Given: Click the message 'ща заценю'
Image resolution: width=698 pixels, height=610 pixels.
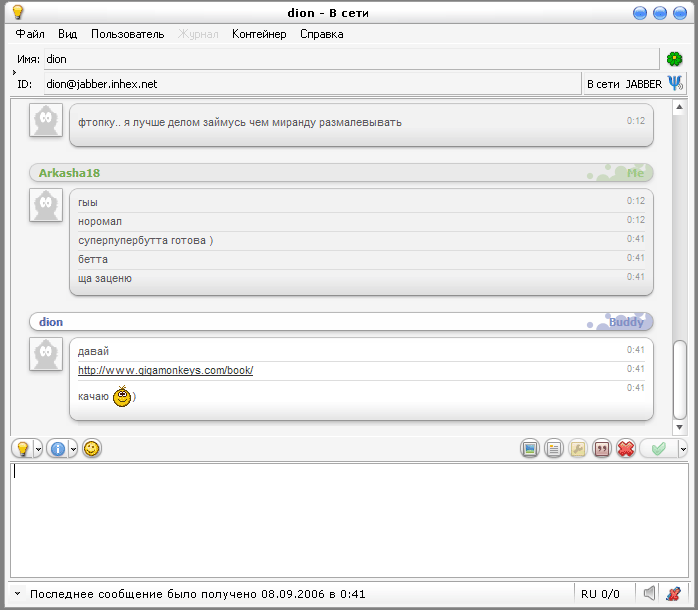Looking at the screenshot, I should 105,278.
